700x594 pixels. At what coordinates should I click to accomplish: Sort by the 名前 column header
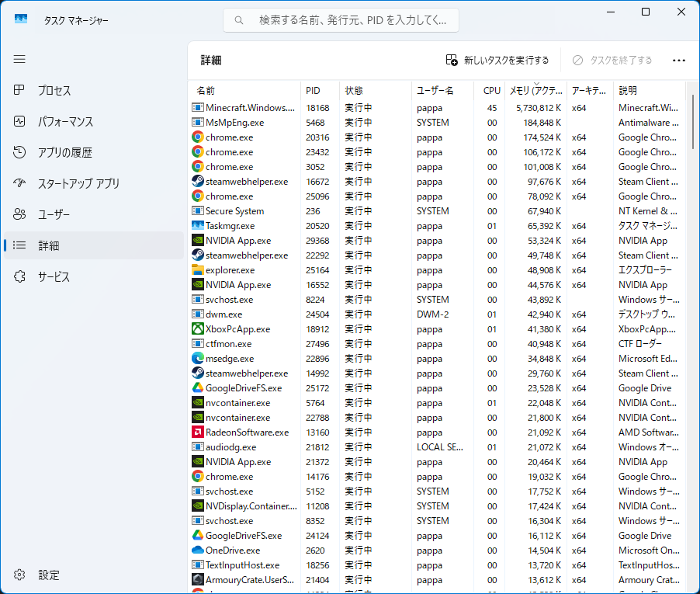click(x=244, y=91)
